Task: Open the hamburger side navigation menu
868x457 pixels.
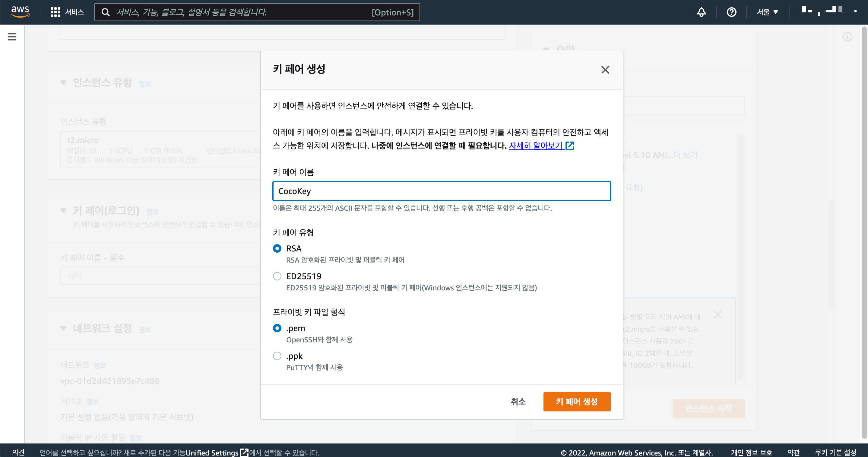Action: (12, 37)
